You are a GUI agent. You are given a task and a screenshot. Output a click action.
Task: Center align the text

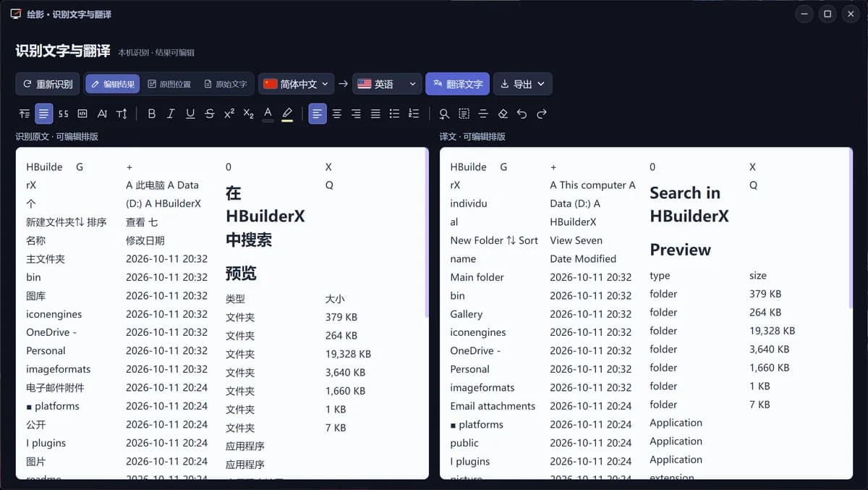tap(336, 114)
